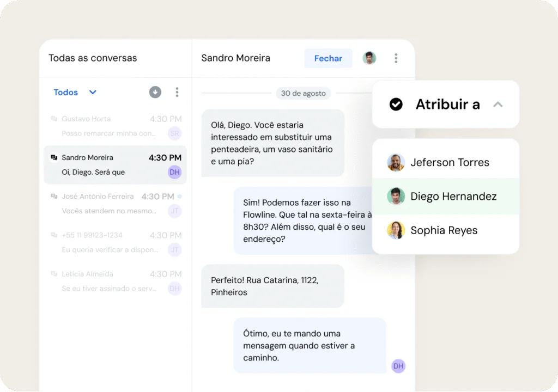
Task: Click the '30 de agosto' date label
Action: point(303,93)
